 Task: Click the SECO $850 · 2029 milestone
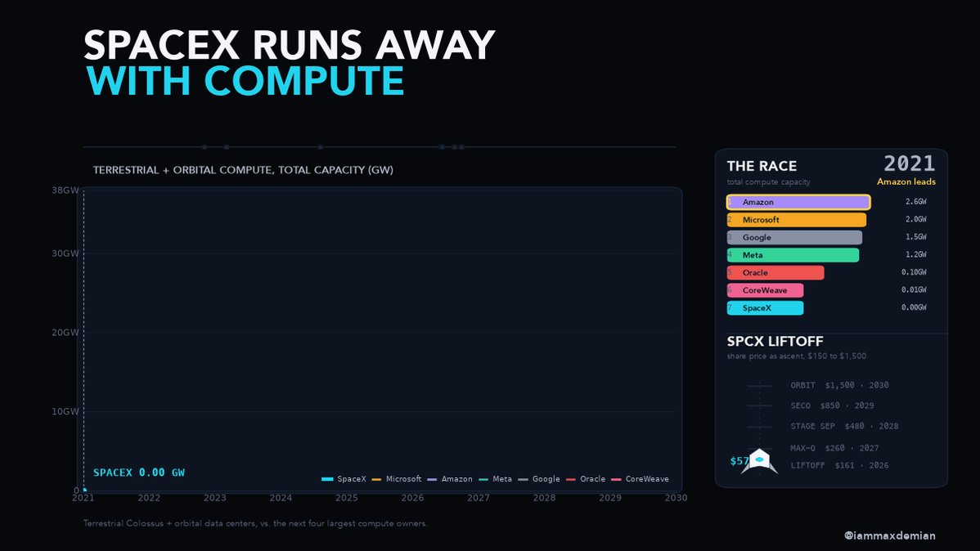(833, 406)
